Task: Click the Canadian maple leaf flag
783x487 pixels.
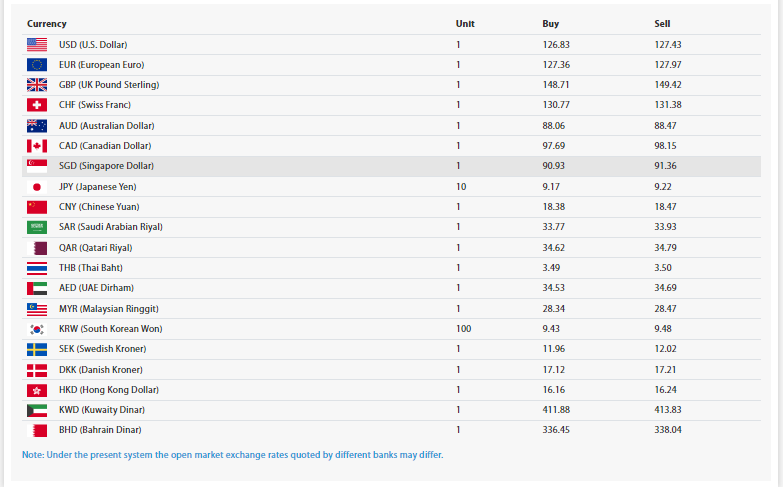Action: 37,146
